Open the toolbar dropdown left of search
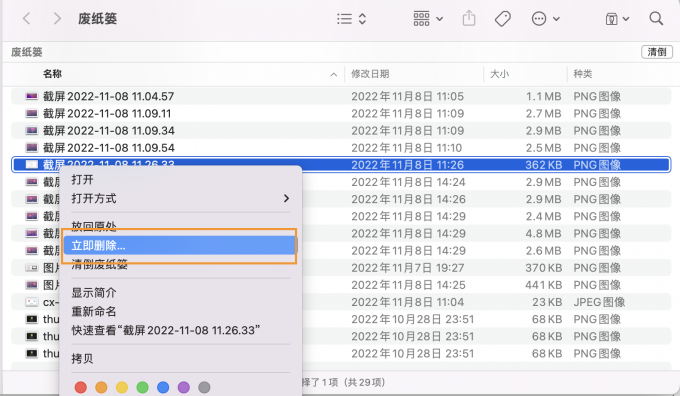Viewport: 680px width, 396px height. 617,19
